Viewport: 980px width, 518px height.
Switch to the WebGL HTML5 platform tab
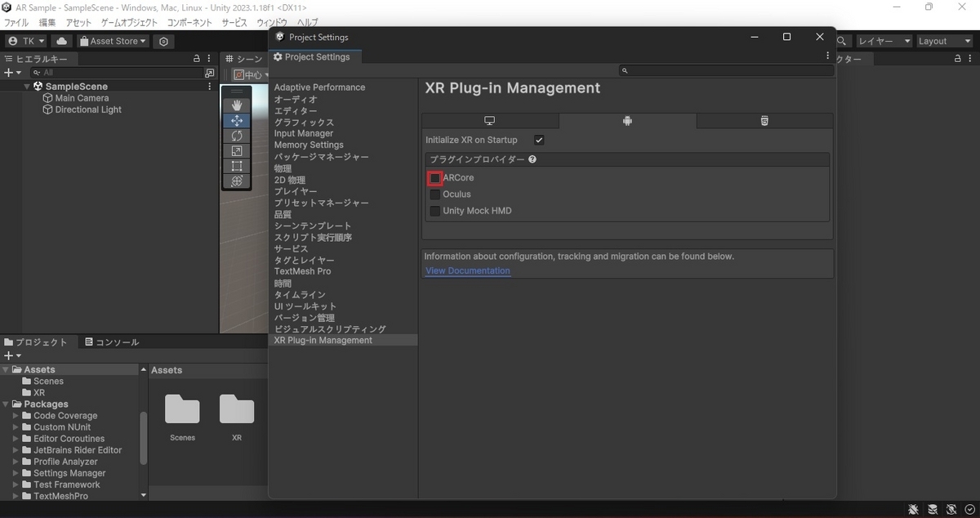(764, 121)
